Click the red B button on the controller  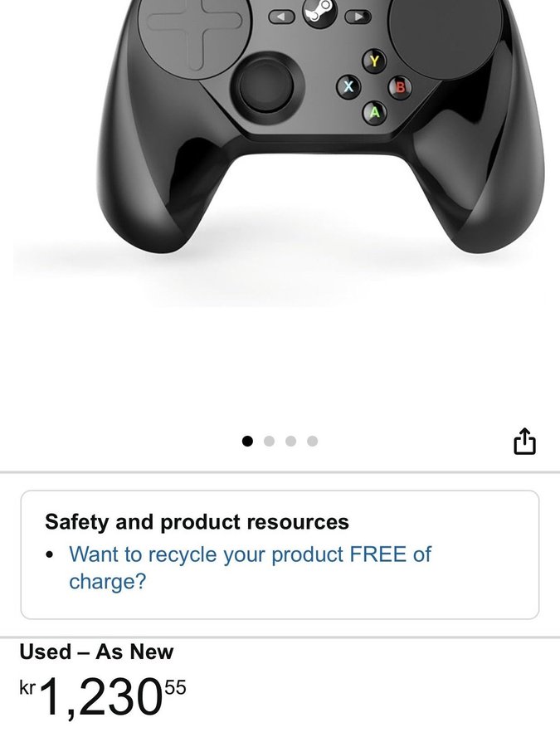click(x=401, y=87)
